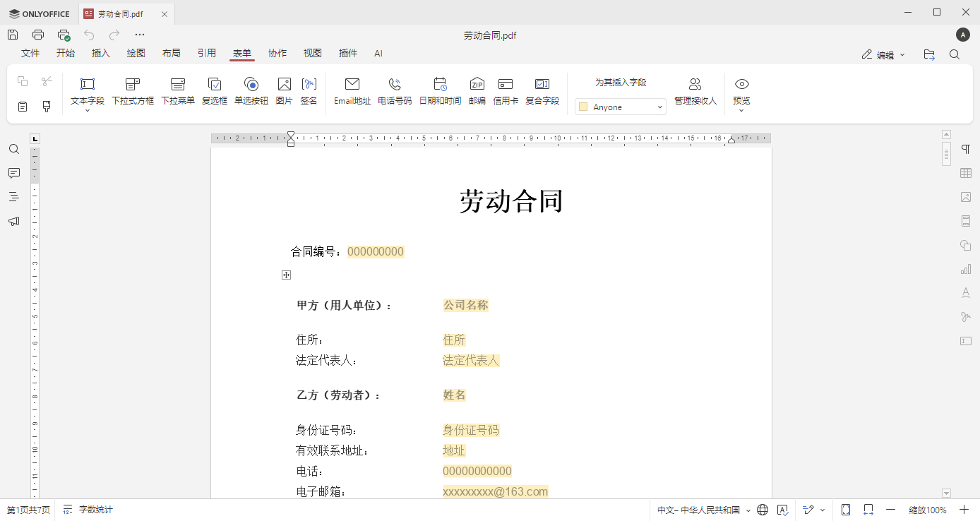Open image settings in the right sidebar
This screenshot has height=521, width=980.
(965, 197)
